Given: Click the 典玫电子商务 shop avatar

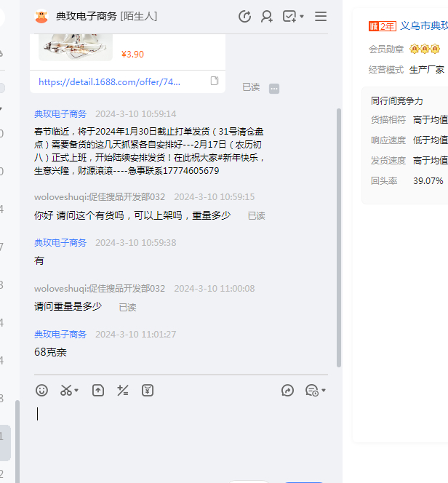Looking at the screenshot, I should [41, 16].
